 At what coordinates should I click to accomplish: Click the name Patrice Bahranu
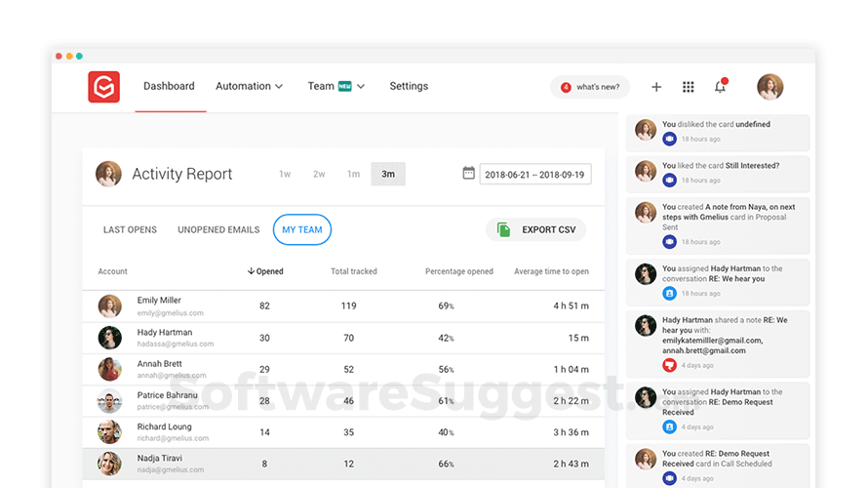(167, 395)
